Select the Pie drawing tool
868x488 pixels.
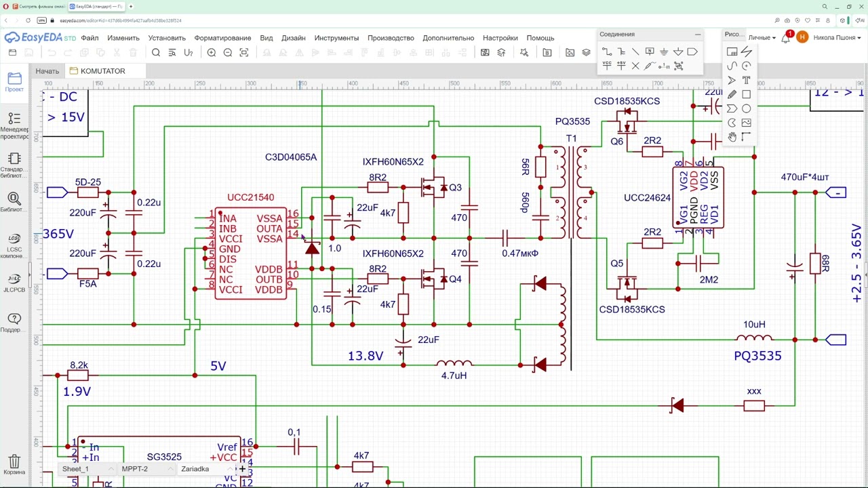732,123
